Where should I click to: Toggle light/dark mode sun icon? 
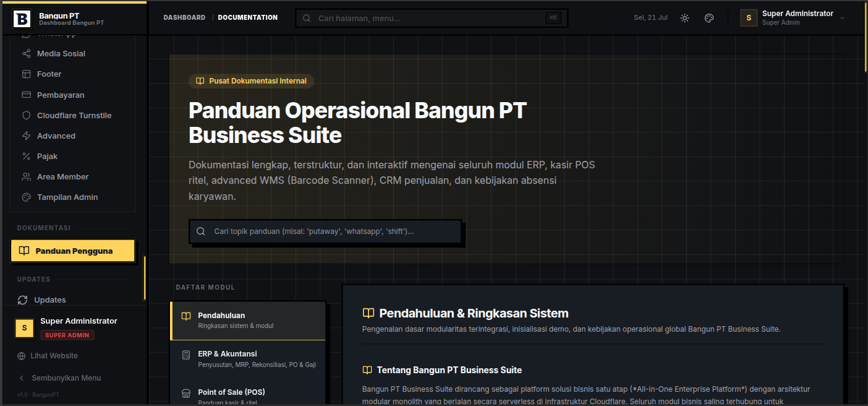(684, 18)
